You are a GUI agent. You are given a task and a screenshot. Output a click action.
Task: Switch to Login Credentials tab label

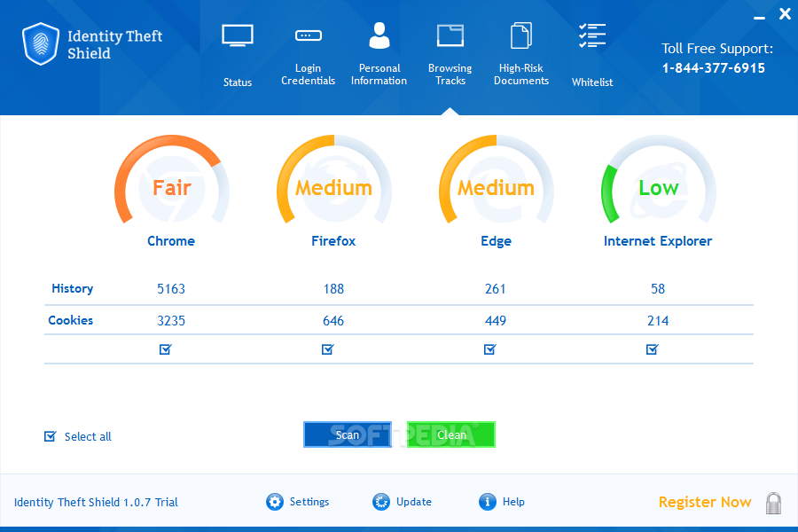(x=309, y=74)
